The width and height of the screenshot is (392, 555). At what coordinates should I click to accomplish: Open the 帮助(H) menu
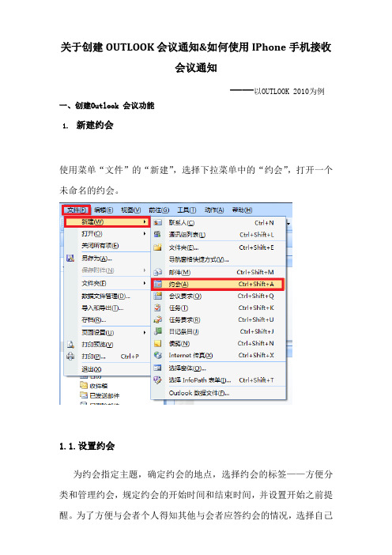pyautogui.click(x=242, y=210)
